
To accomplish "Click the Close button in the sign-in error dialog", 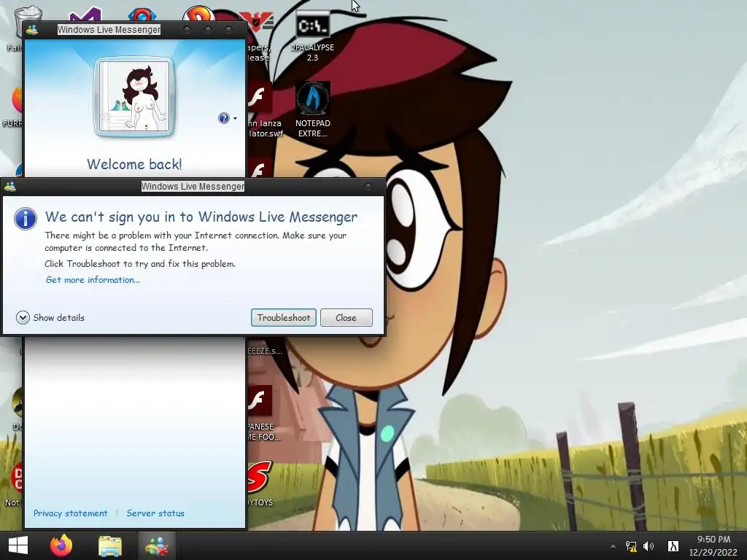I will click(x=347, y=318).
